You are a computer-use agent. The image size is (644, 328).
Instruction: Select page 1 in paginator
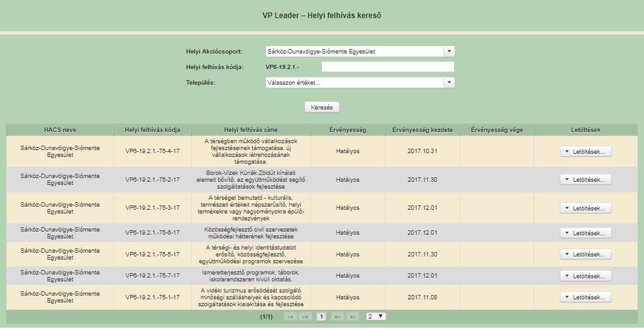(x=321, y=317)
